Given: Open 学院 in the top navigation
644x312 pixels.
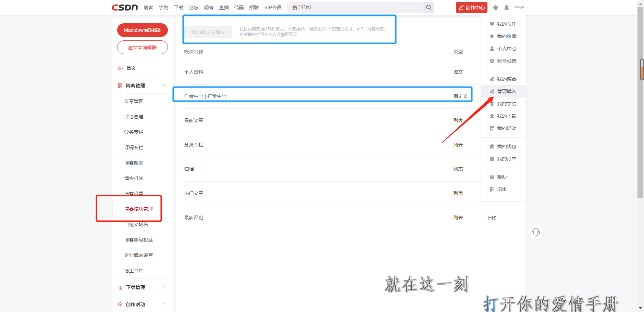Looking at the screenshot, I should tap(163, 8).
